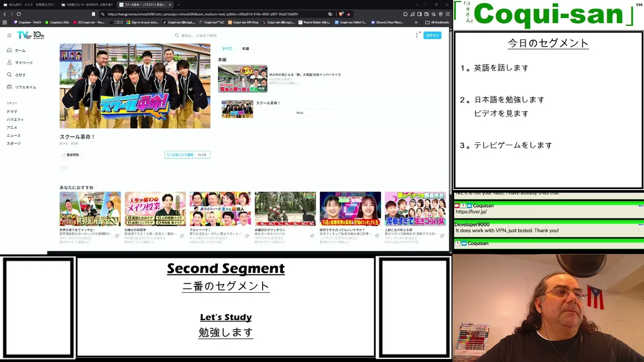Open the 上田と女が吠える夜 recommendation
The height and width of the screenshot is (362, 644).
pos(415,209)
